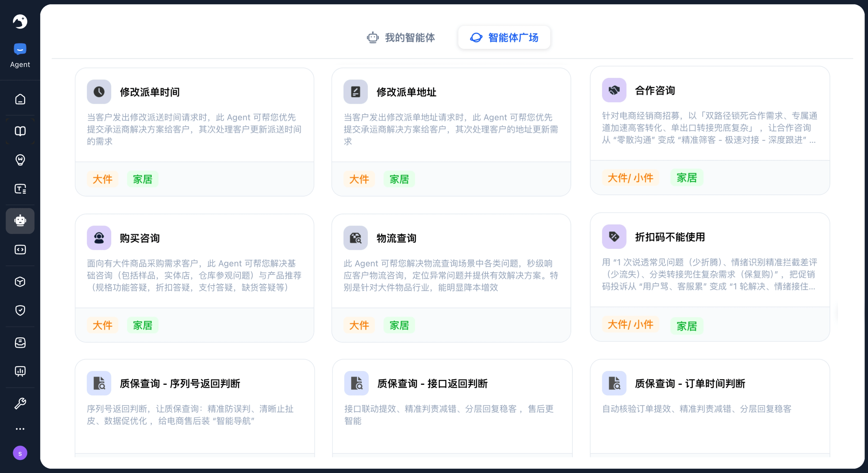Click the three-dots more icon in the sidebar
868x473 pixels.
pyautogui.click(x=20, y=429)
